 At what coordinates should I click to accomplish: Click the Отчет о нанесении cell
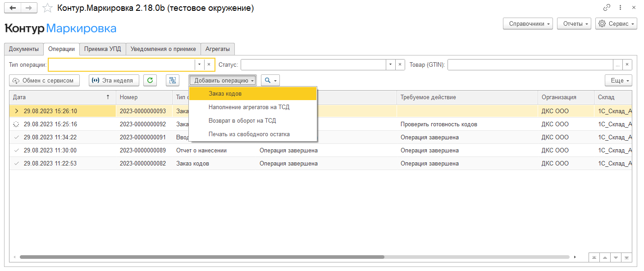point(214,150)
